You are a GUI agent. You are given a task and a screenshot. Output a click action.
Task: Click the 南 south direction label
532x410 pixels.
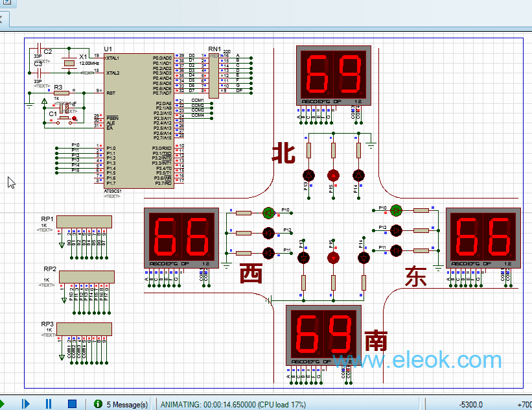(x=376, y=341)
